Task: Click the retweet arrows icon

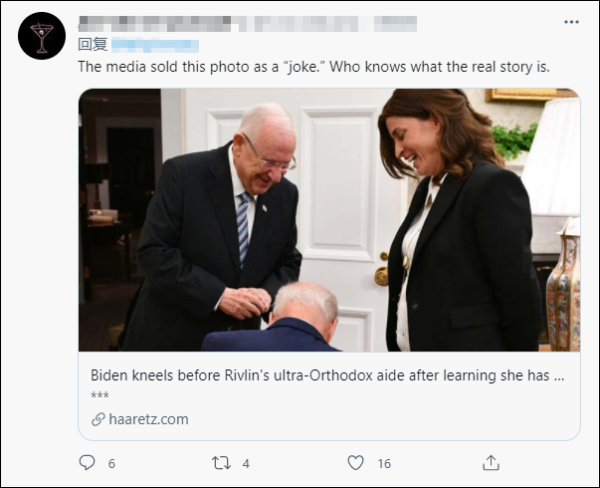Action: click(221, 462)
